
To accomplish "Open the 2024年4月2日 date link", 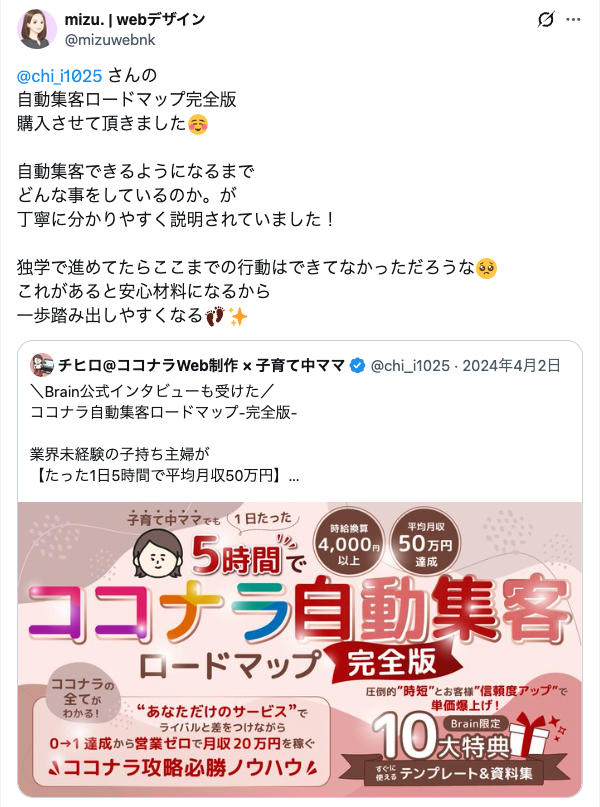I will point(511,366).
